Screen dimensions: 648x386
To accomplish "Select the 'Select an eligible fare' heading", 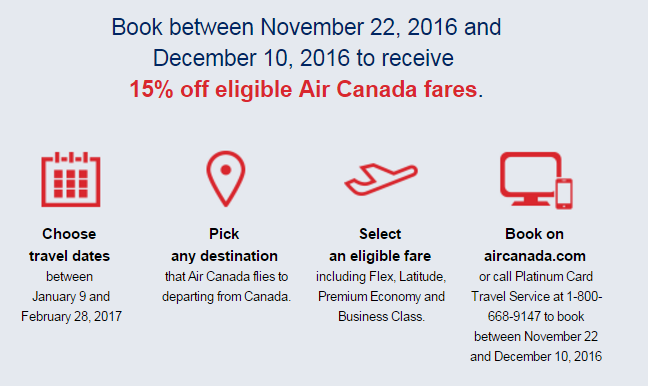I will [x=380, y=245].
